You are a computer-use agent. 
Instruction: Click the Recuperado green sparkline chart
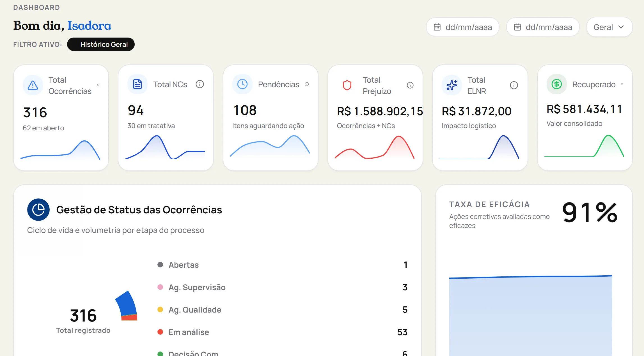coord(584,146)
